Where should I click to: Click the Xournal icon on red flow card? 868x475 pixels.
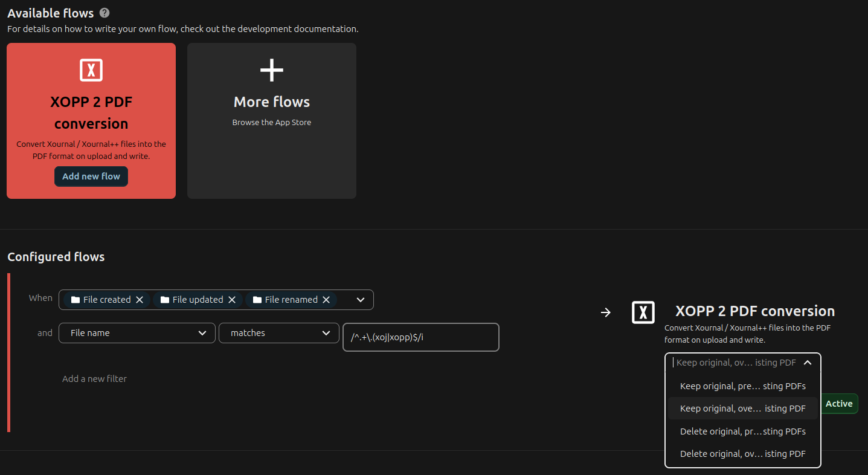(91, 70)
